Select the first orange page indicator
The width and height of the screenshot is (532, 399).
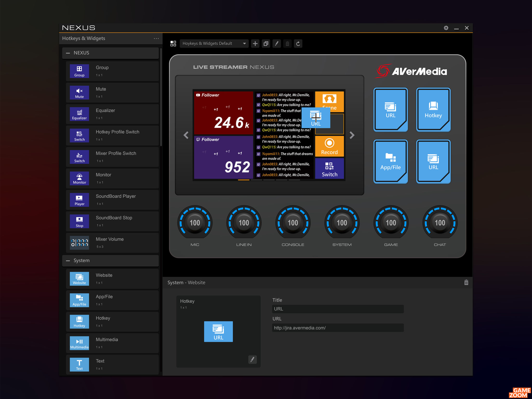pos(244,180)
